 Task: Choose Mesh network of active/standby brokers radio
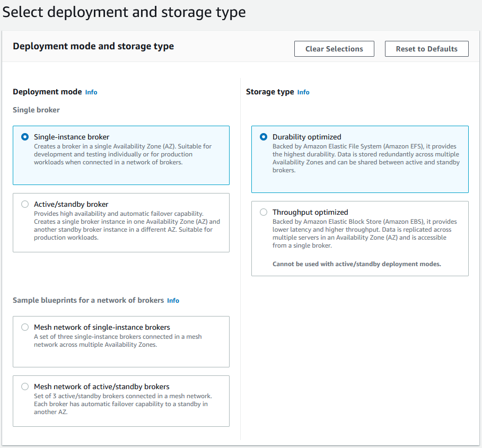25,386
